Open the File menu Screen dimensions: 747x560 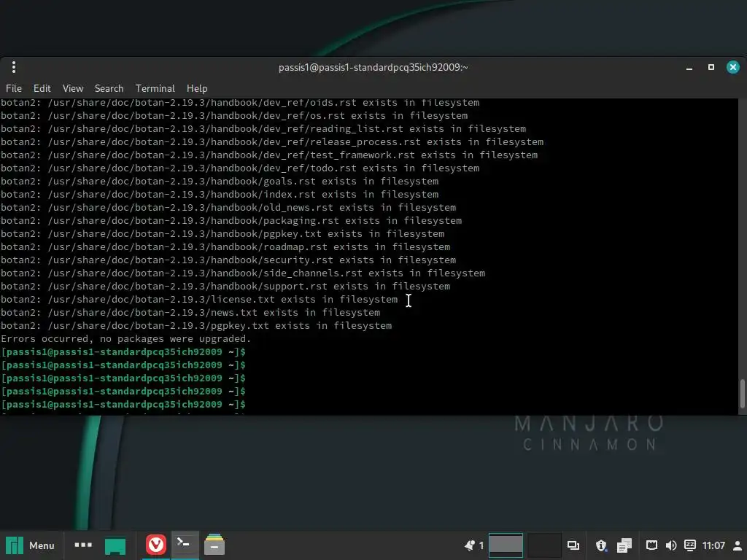14,88
